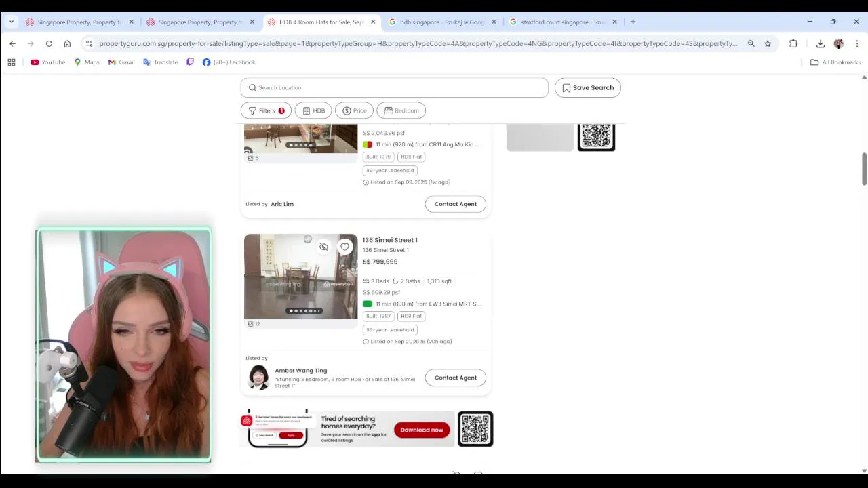Screen dimensions: 868x488
Task: Close the HDB 4 Room Flats tab
Action: (x=373, y=22)
